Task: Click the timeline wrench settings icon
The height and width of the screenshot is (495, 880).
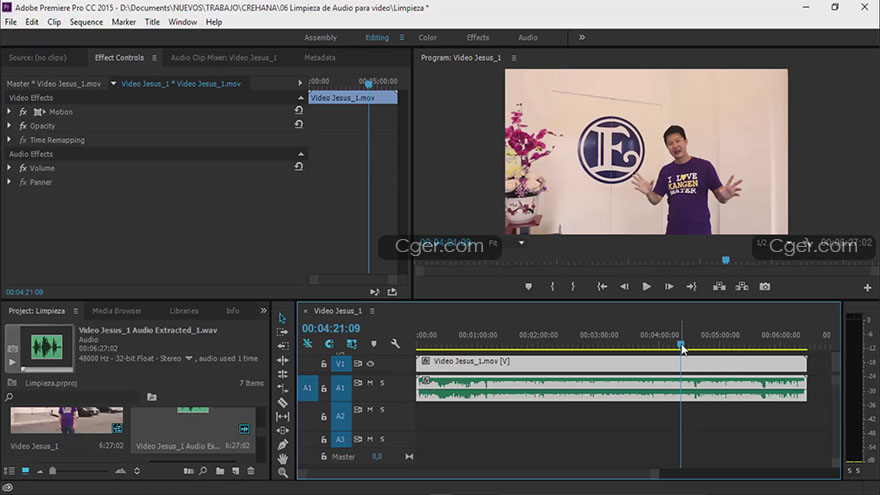Action: (395, 343)
